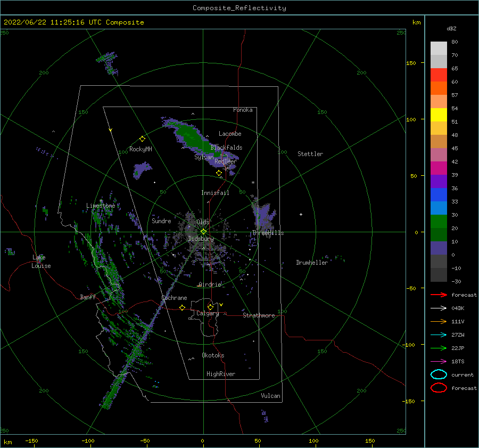Viewport: 479px width, 448px height.
Task: Click the yellow diamond marker at radar center
Action: coord(203,232)
